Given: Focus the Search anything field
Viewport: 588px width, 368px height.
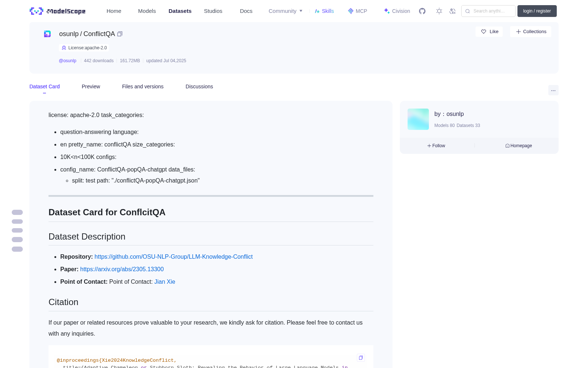Looking at the screenshot, I should point(488,11).
